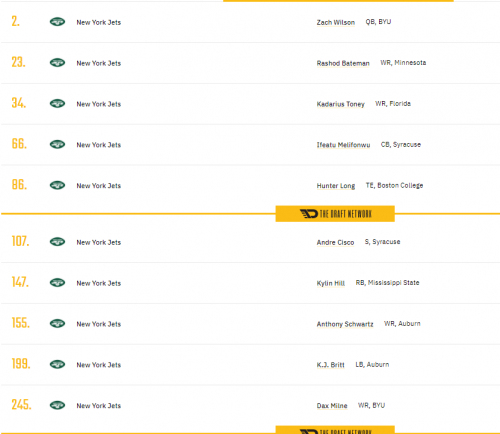The height and width of the screenshot is (434, 500).
Task: Click the Jets logo beside pick 245
Action: [x=57, y=405]
